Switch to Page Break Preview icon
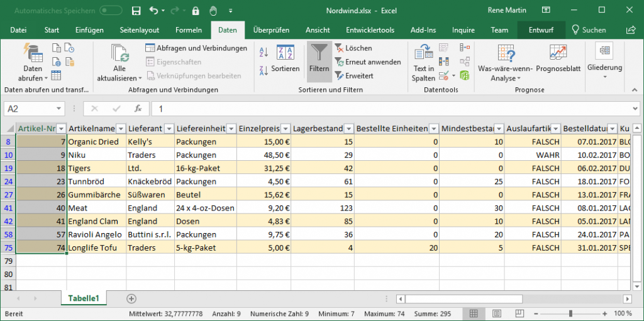This screenshot has height=321, width=644. [519, 314]
